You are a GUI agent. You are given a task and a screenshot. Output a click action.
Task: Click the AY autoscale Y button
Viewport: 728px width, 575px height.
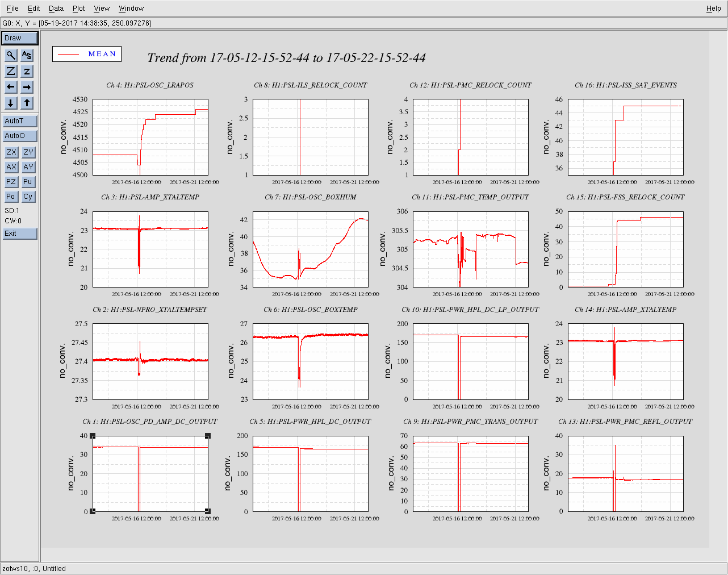pyautogui.click(x=28, y=167)
